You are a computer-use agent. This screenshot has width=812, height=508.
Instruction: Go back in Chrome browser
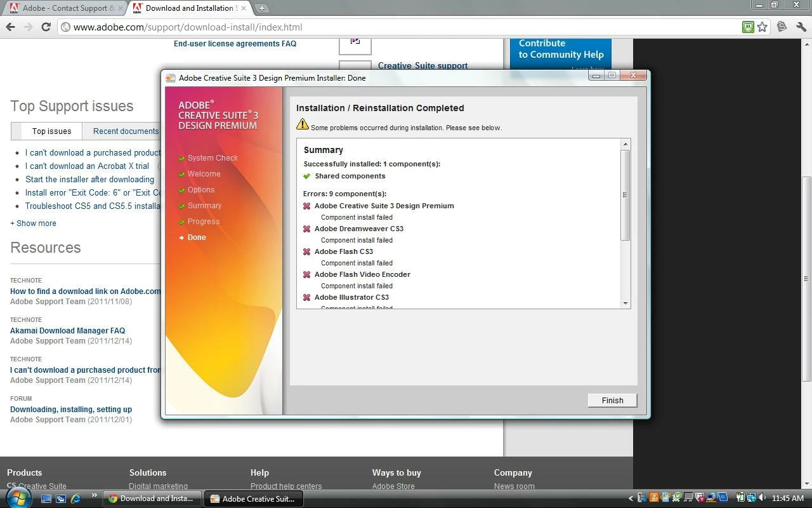click(10, 27)
